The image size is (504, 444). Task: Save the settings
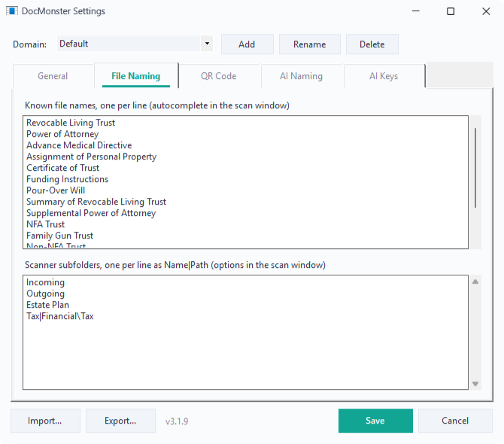tap(375, 421)
